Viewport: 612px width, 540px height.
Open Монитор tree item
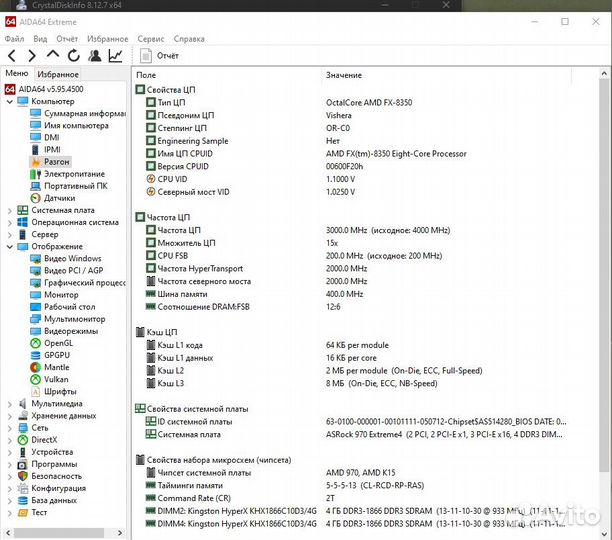pos(54,295)
